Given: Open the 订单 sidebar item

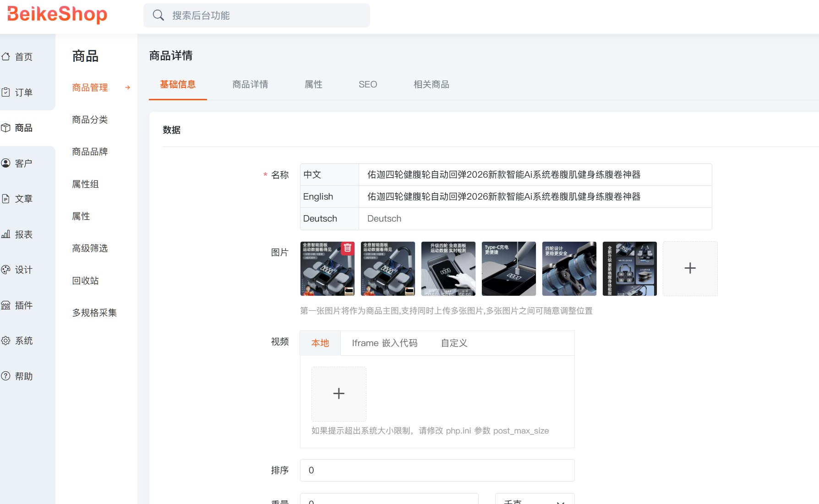Looking at the screenshot, I should [x=24, y=92].
